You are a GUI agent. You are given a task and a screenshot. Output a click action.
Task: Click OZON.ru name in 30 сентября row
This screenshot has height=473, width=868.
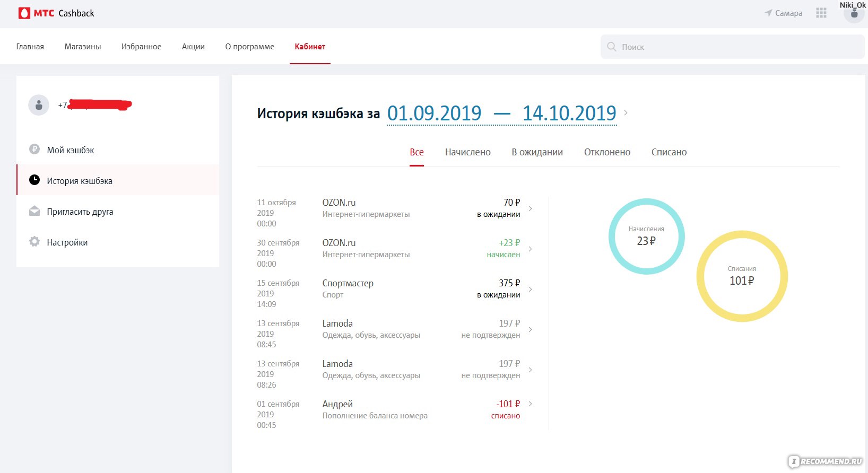(x=339, y=243)
